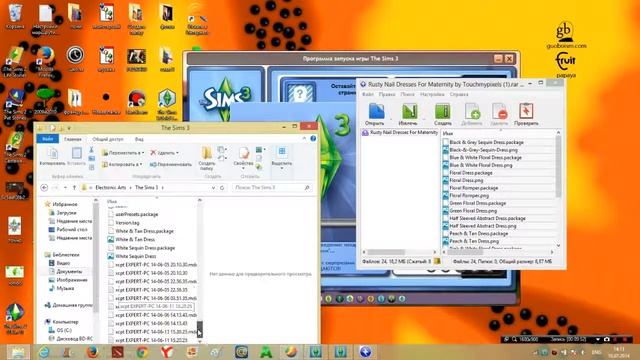Screen dimensions: 640x360
Task: Click the Вставить paste icon in Explorer ribbon
Action: [x=76, y=153]
